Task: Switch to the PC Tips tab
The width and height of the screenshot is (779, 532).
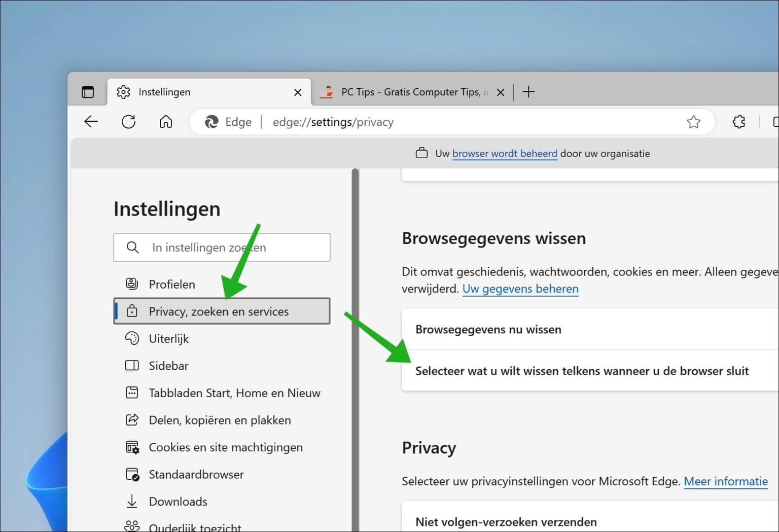Action: click(x=406, y=92)
